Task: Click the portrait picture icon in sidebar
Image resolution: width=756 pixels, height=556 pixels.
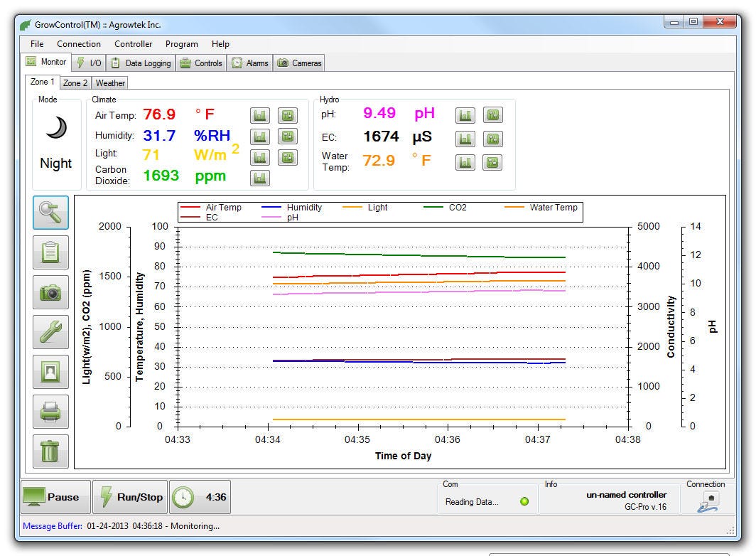Action: pos(51,372)
